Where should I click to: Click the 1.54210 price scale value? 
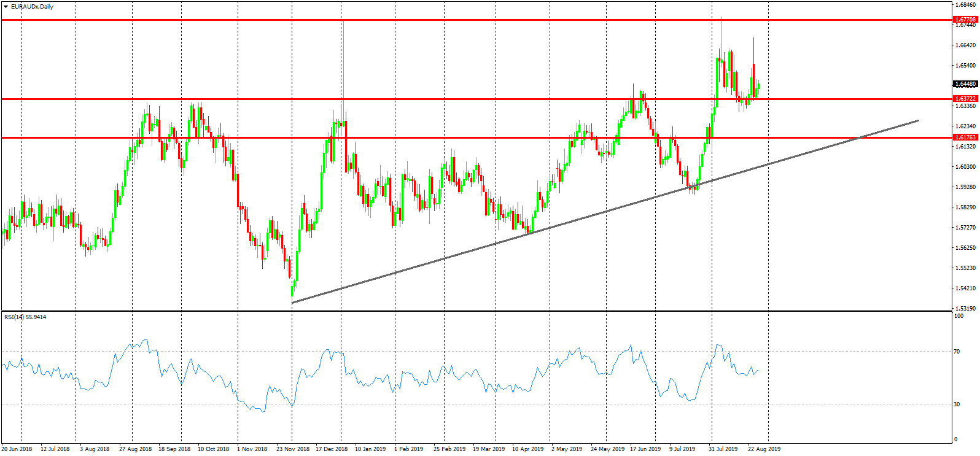(965, 288)
